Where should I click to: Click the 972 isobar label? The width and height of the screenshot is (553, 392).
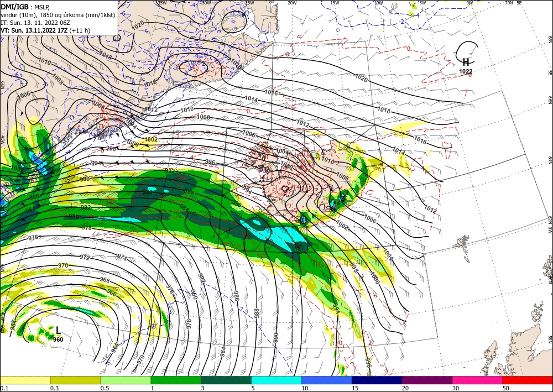pos(85,258)
